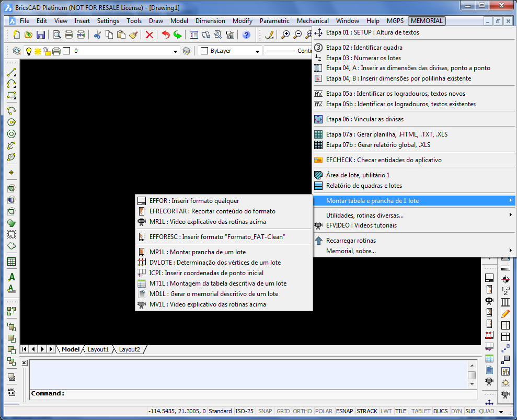
Task: Click the Undo arrow icon
Action: click(165, 35)
